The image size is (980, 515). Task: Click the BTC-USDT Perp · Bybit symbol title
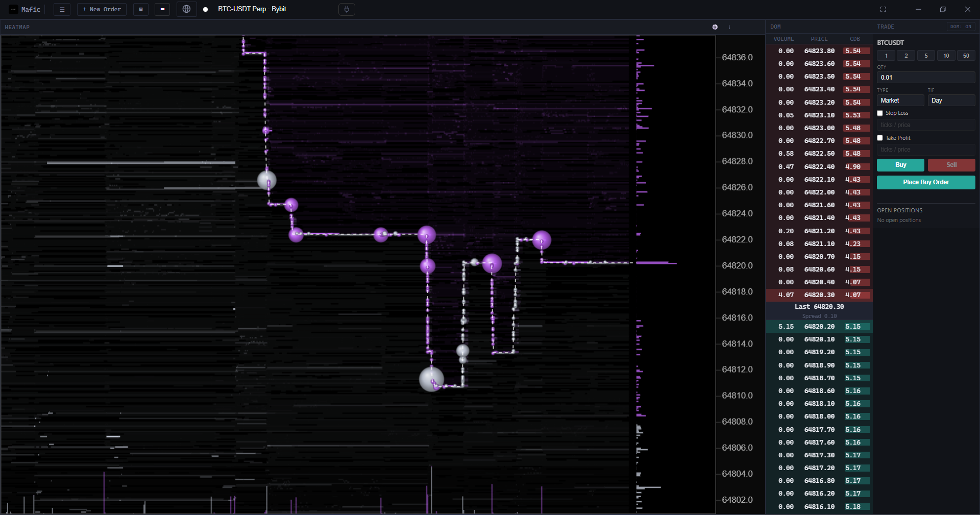(x=252, y=9)
